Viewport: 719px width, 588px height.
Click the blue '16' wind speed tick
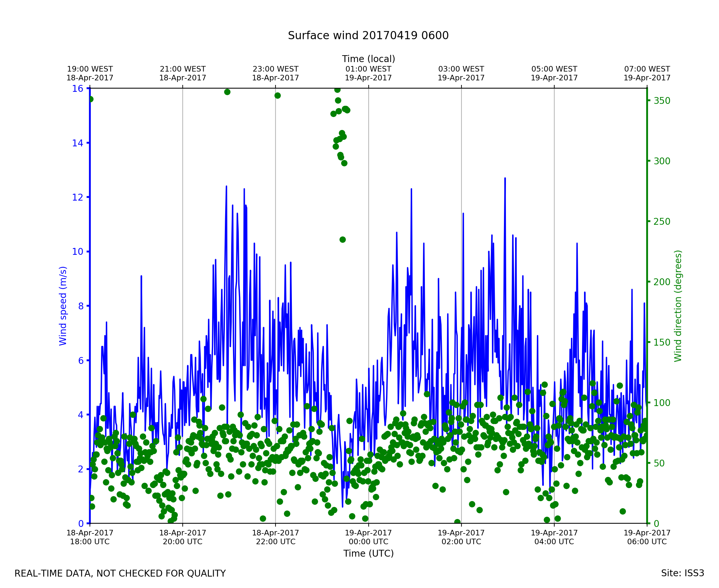pyautogui.click(x=77, y=89)
